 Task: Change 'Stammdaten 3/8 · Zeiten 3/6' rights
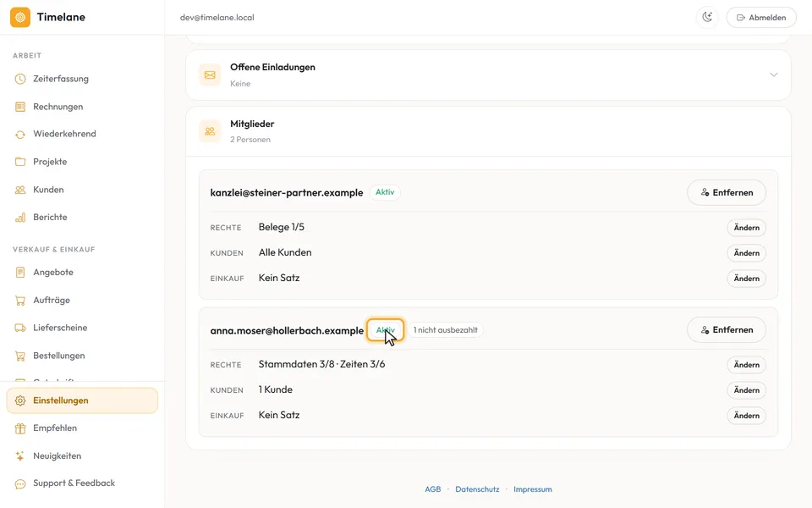click(746, 365)
